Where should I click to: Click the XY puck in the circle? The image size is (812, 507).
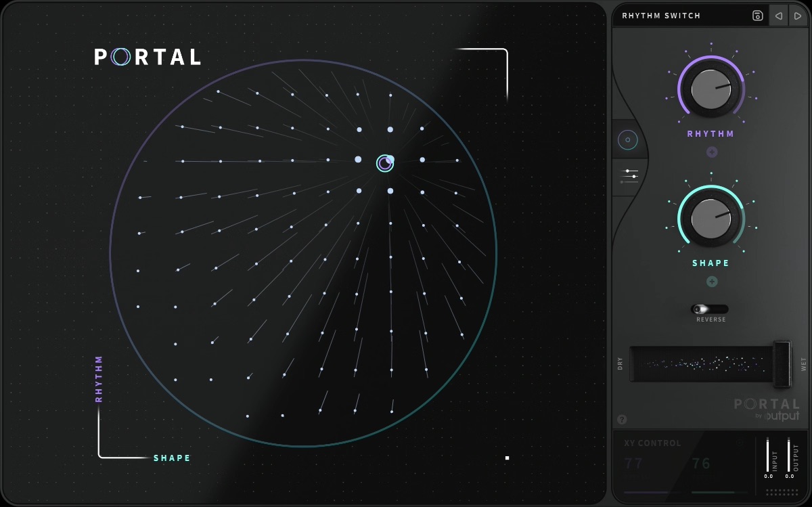[385, 163]
